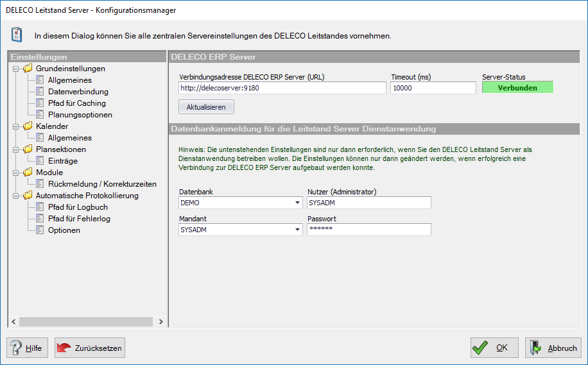
Task: Open Hilfe with the question mark button
Action: (x=28, y=348)
